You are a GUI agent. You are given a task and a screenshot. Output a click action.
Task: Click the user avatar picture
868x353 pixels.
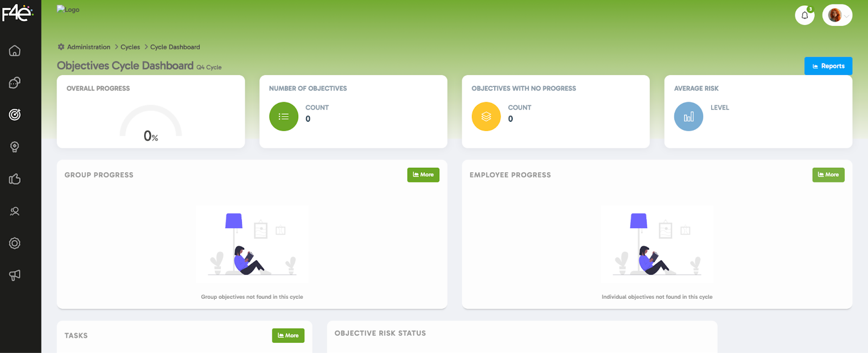(x=834, y=15)
